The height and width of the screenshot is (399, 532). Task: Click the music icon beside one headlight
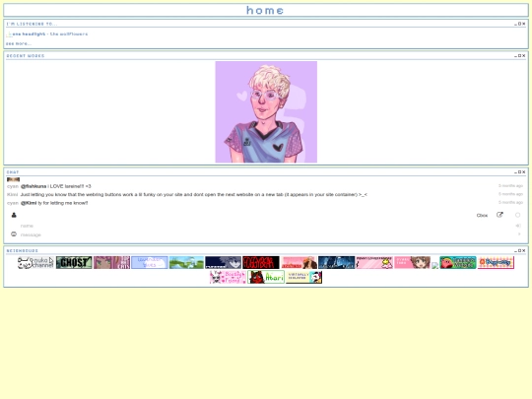(x=9, y=34)
